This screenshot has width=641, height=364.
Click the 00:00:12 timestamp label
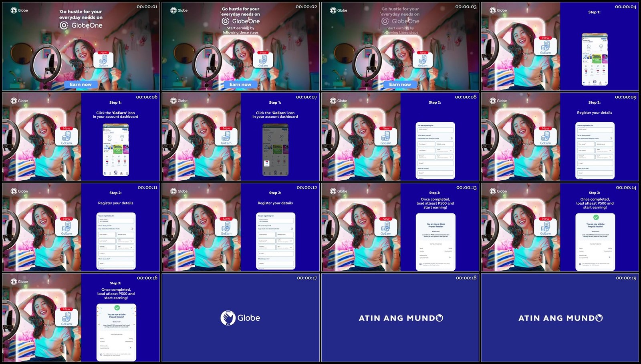coord(307,188)
